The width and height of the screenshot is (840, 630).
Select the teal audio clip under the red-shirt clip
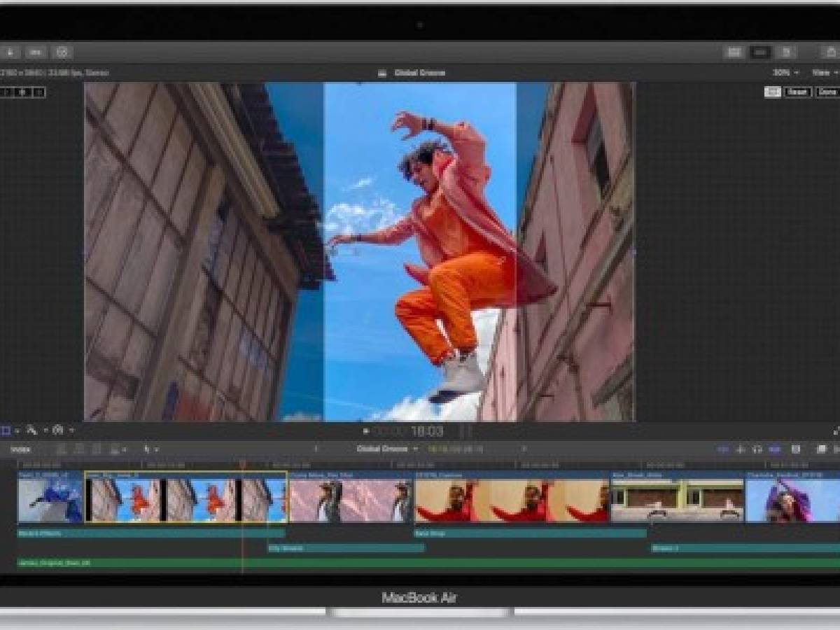531,533
